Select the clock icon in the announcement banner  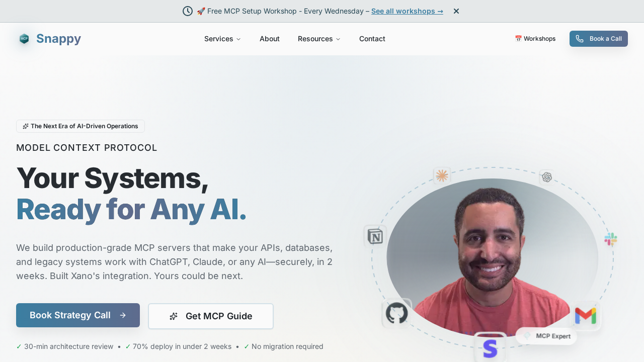[x=187, y=11]
